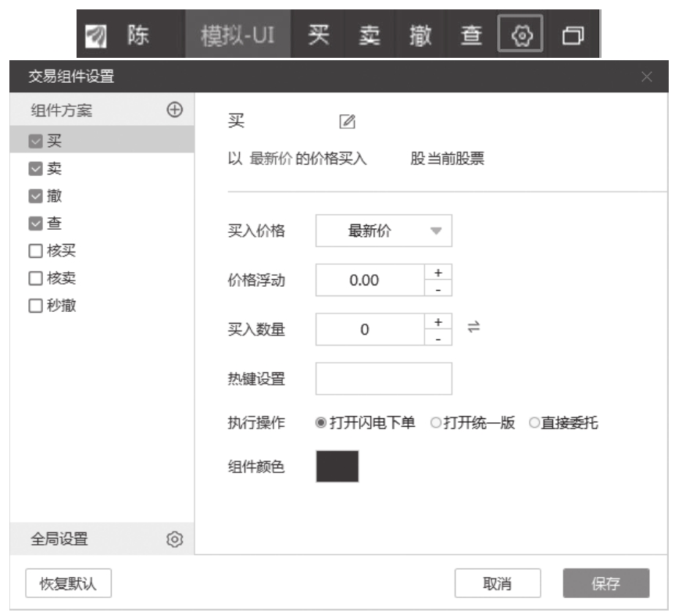Click 买 button in top toolbar
Screen dimensions: 675x616
pos(318,35)
